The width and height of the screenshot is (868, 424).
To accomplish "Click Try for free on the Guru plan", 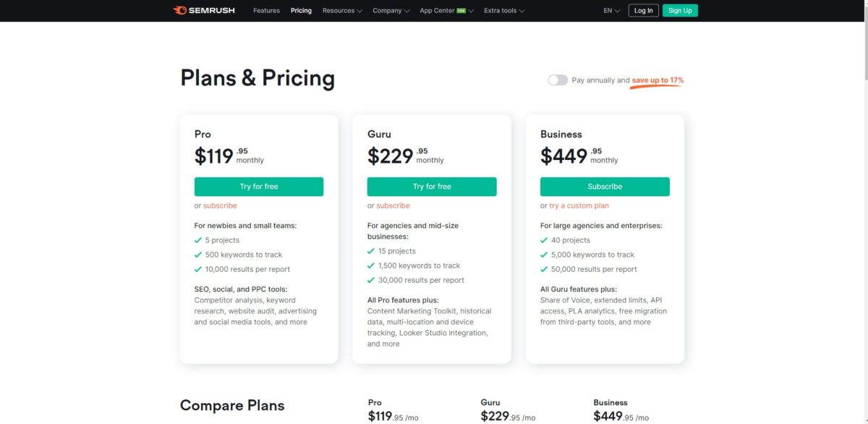I will pyautogui.click(x=432, y=186).
